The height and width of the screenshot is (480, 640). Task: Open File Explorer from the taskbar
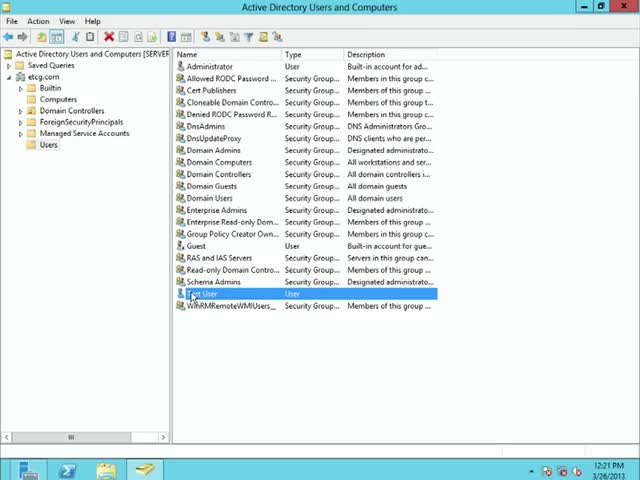(x=107, y=470)
